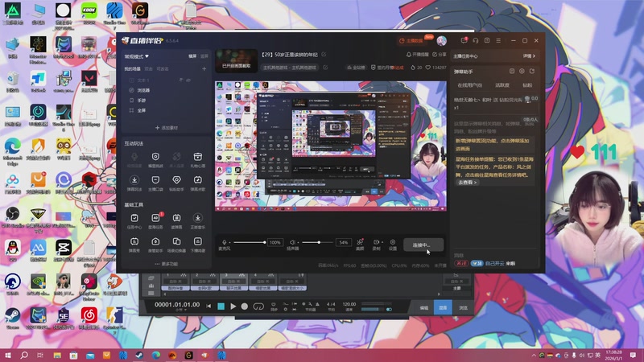Open the 主播口袋 icon

click(x=155, y=179)
